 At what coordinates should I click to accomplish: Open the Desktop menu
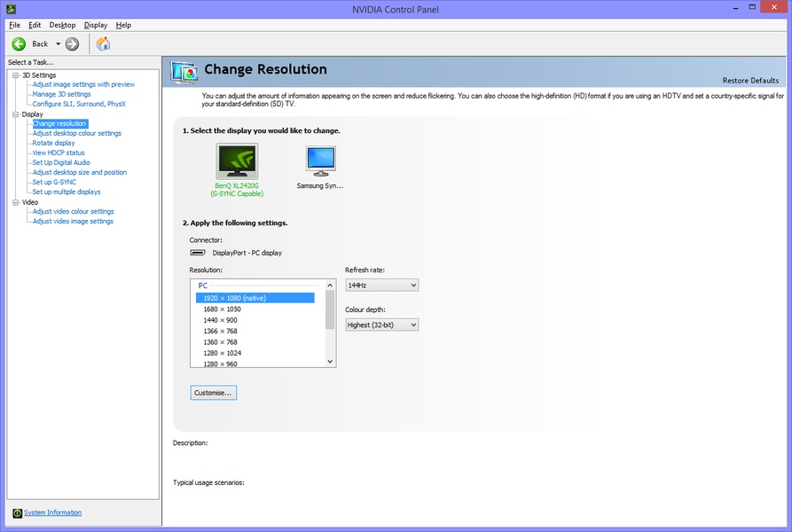pyautogui.click(x=62, y=25)
